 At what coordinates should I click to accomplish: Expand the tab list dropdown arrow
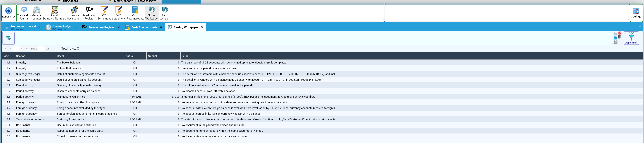[x=640, y=27]
